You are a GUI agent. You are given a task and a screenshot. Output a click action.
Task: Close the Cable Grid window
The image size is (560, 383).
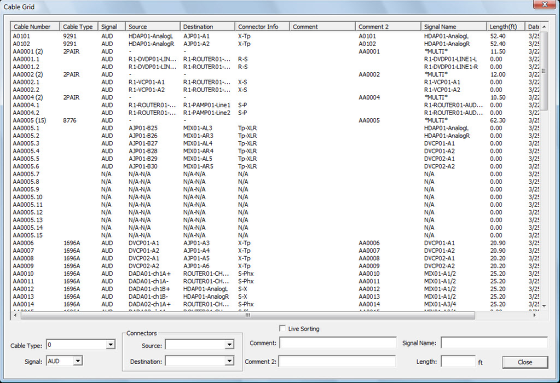click(x=545, y=4)
